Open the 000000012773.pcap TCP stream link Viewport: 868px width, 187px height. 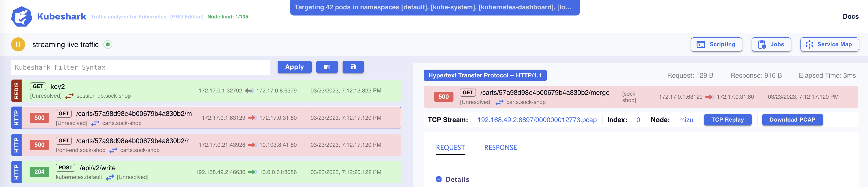click(x=536, y=120)
